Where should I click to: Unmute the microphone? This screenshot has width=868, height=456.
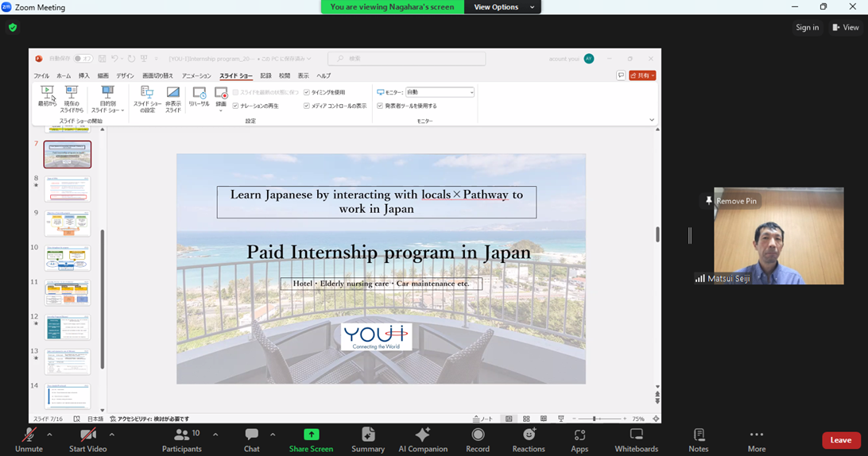click(x=29, y=439)
